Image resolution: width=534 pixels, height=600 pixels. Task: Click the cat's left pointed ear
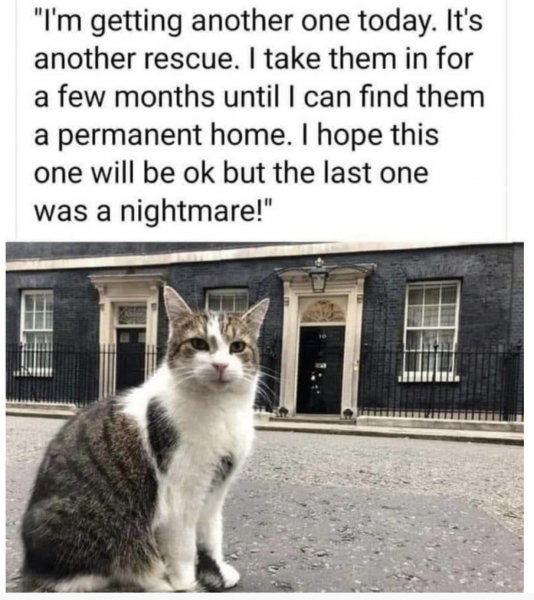(177, 306)
